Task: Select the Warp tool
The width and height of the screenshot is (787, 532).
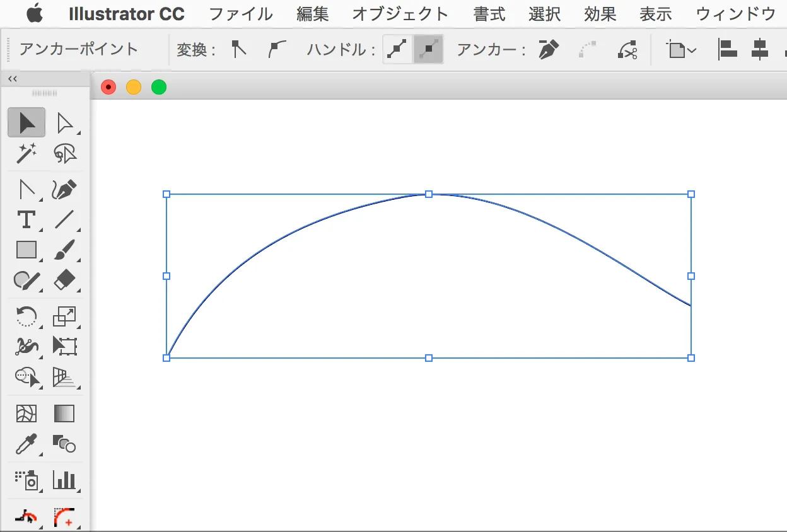Action: (26, 346)
